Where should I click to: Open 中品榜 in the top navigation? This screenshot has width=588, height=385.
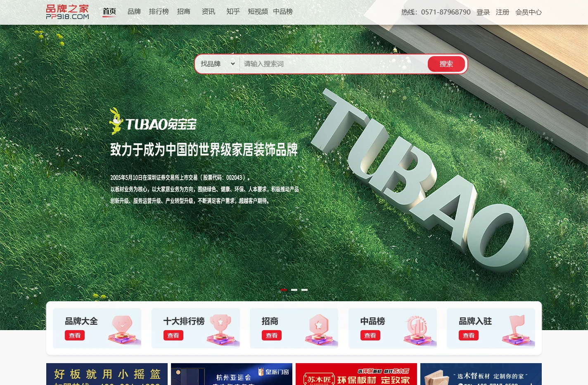[x=283, y=12]
